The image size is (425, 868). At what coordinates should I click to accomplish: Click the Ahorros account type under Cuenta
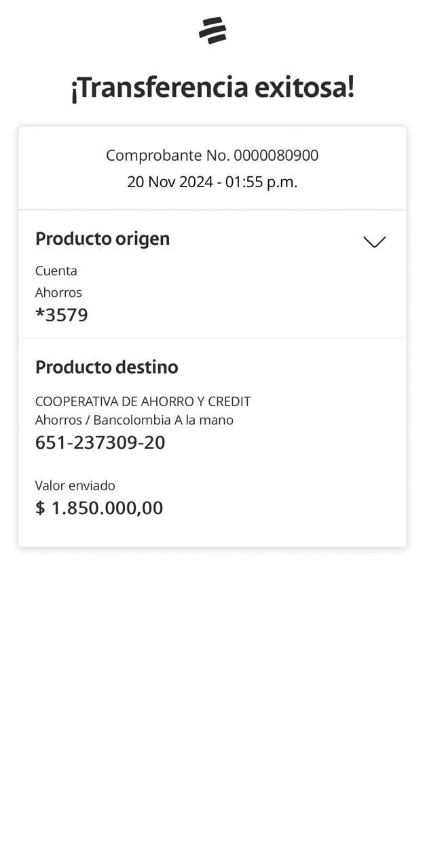pos(58,292)
